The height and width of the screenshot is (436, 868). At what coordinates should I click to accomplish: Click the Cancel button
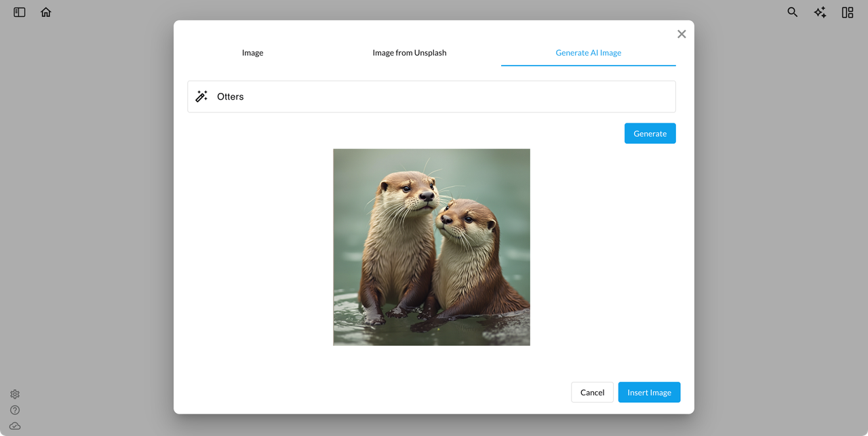(592, 392)
